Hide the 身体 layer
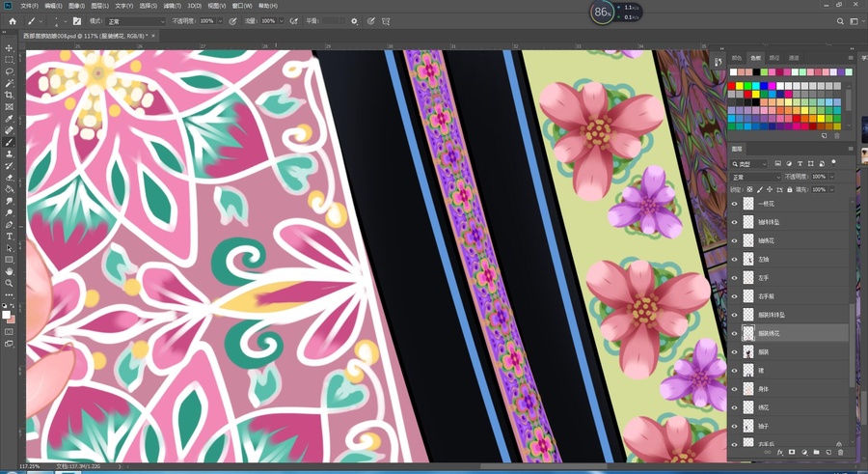868x474 pixels. tap(735, 389)
